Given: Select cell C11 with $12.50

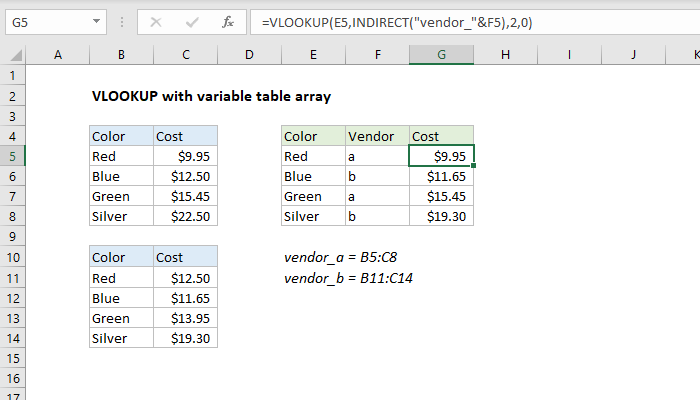Looking at the screenshot, I should [186, 278].
